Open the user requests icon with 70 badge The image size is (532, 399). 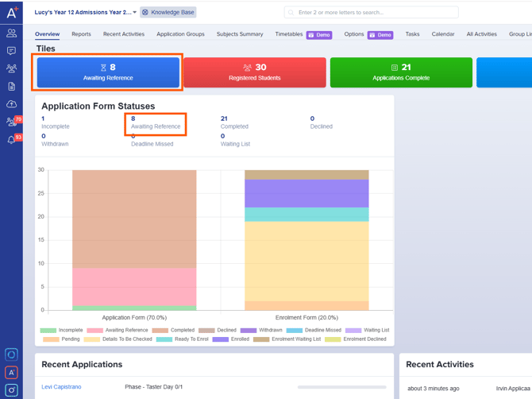click(x=13, y=121)
